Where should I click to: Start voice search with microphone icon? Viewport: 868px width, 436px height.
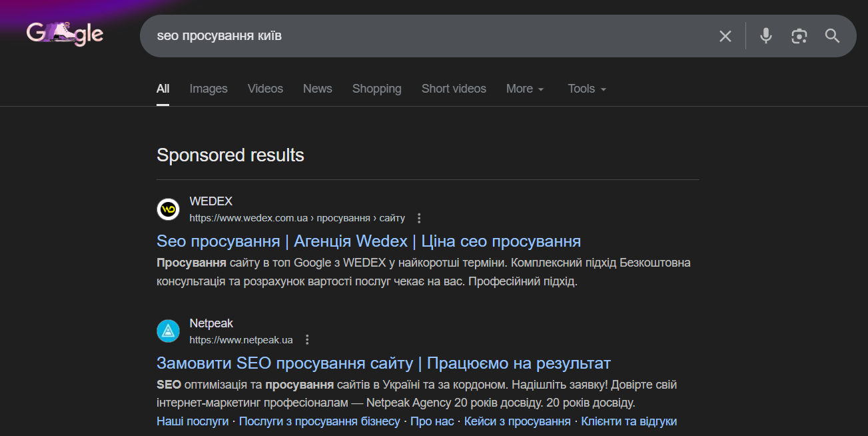click(x=766, y=36)
